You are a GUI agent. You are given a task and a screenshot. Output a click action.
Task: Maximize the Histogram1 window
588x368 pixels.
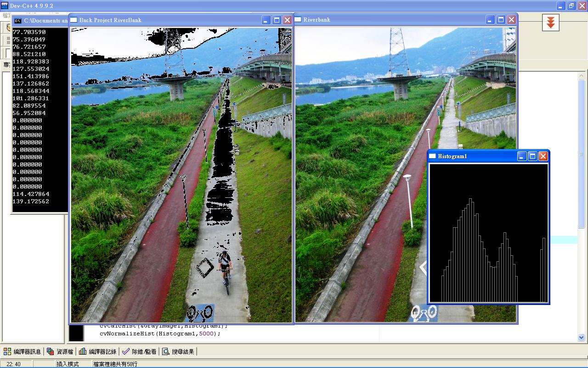pos(532,156)
